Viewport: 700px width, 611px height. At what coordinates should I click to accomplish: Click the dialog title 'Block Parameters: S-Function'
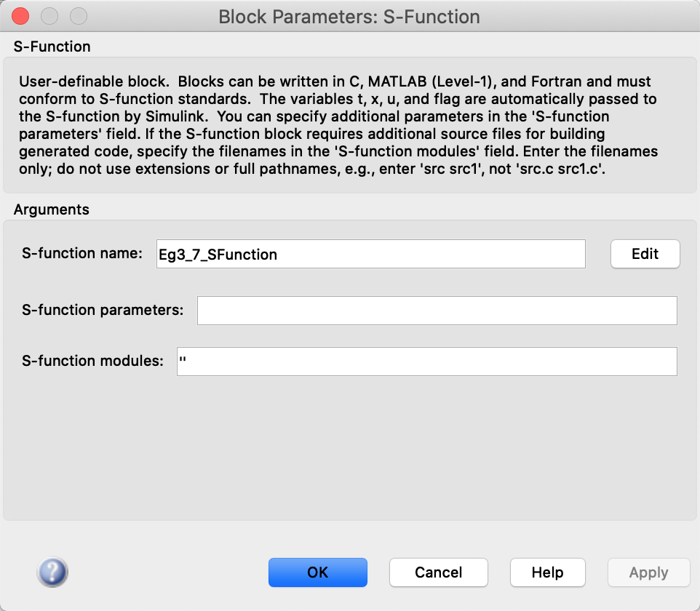[349, 17]
